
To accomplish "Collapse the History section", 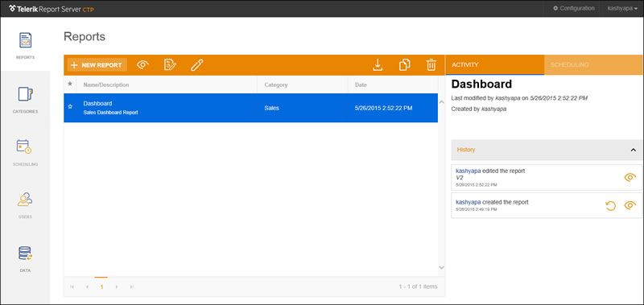I will [634, 150].
